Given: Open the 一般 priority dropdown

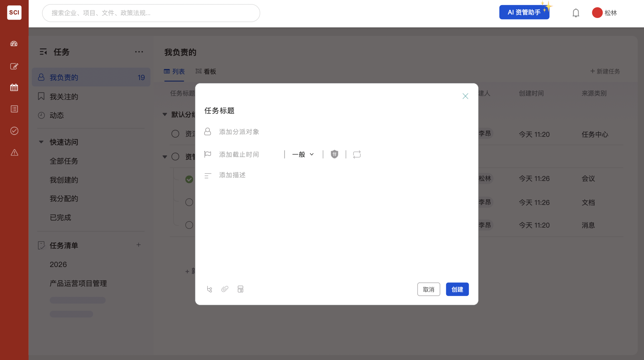Looking at the screenshot, I should pyautogui.click(x=303, y=154).
